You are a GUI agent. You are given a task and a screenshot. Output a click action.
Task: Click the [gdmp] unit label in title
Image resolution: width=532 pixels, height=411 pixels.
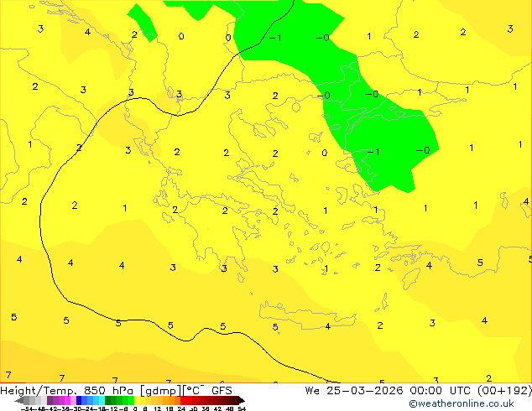click(160, 391)
